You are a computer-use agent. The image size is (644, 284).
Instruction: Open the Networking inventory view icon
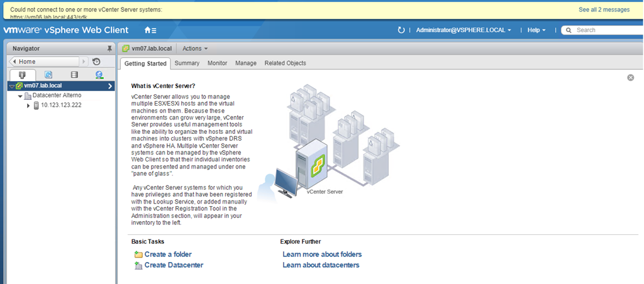point(99,75)
